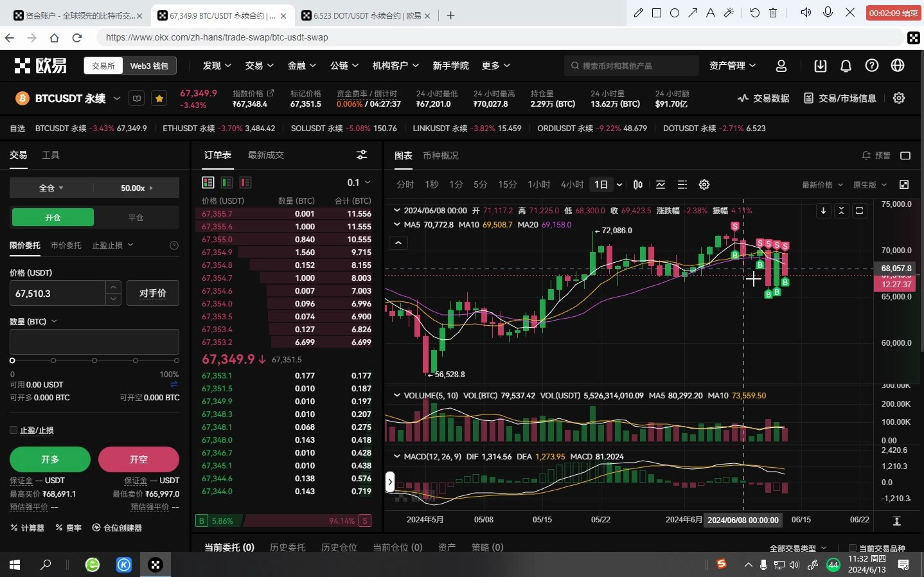924x577 pixels.
Task: Open the user profile icon
Action: (x=781, y=66)
